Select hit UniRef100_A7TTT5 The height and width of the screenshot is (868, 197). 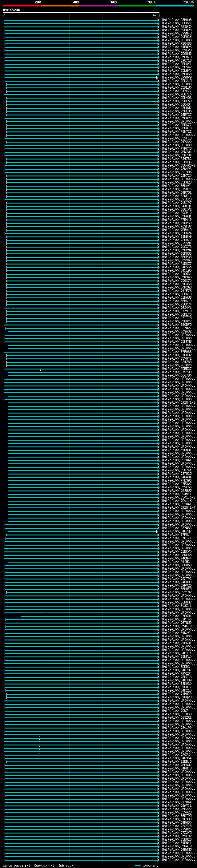[177, 318]
